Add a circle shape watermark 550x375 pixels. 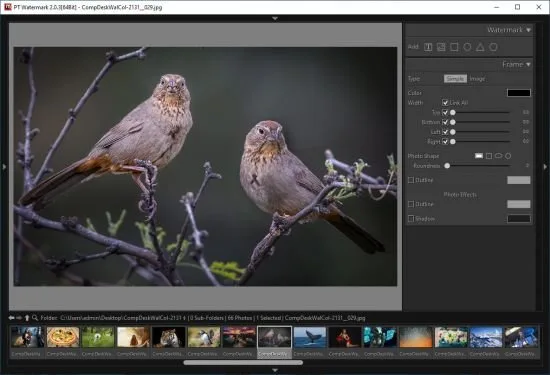(467, 47)
